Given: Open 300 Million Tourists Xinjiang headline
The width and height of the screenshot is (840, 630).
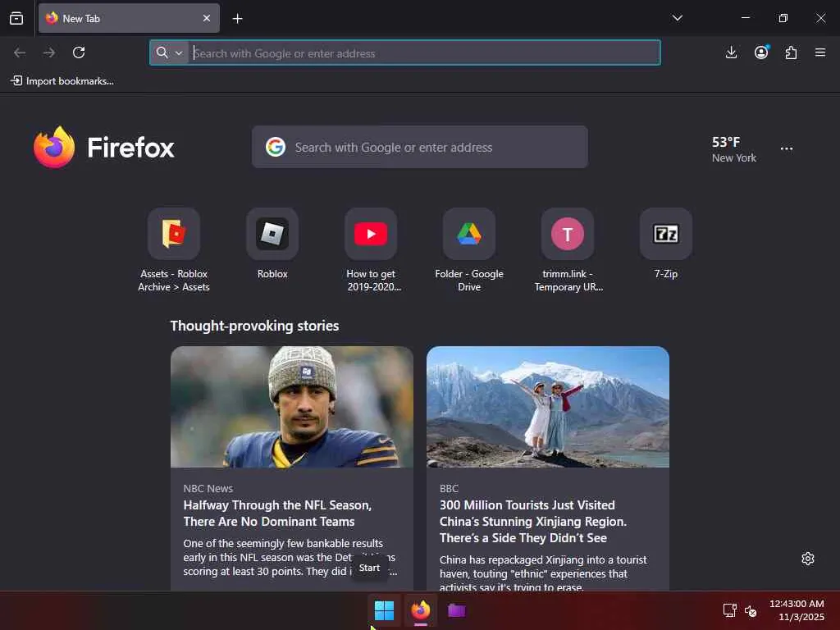Looking at the screenshot, I should (x=533, y=521).
